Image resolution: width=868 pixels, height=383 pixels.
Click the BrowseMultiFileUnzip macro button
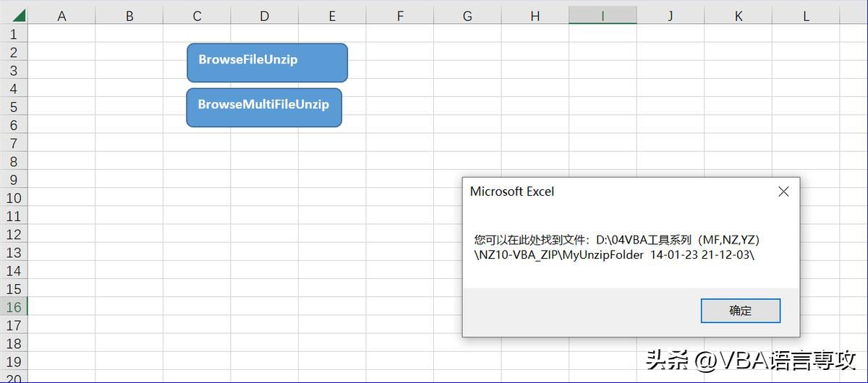point(264,108)
